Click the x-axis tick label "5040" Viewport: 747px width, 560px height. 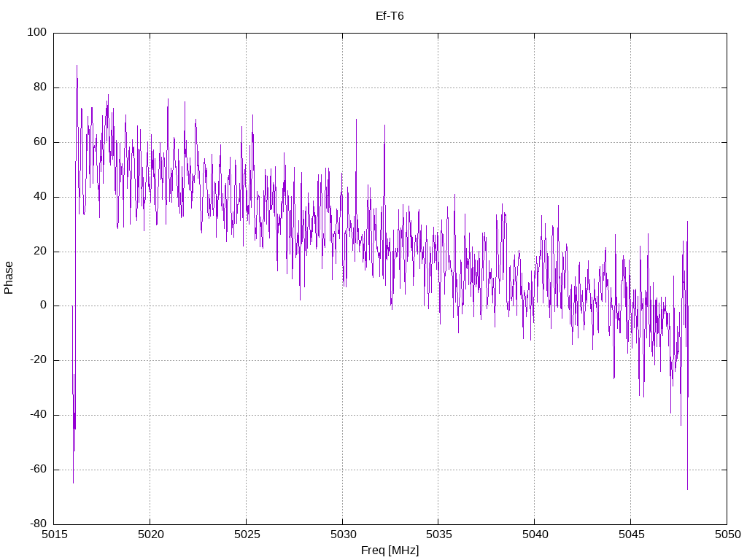coord(535,534)
